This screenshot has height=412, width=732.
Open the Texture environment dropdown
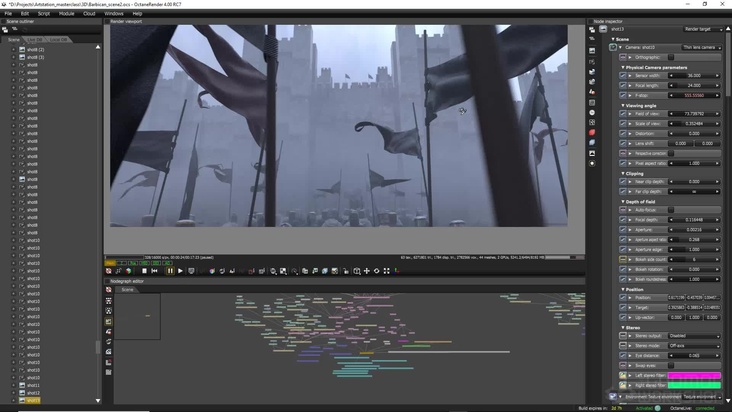(701, 397)
